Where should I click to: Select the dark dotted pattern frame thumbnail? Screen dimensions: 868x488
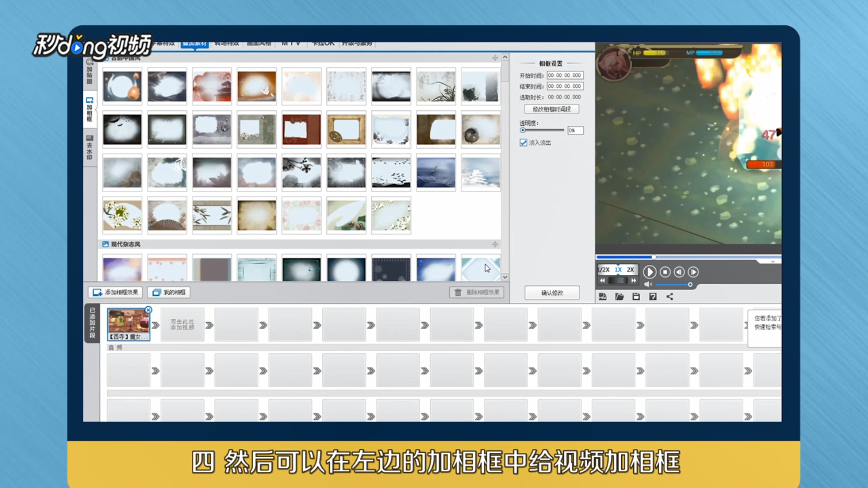(391, 269)
